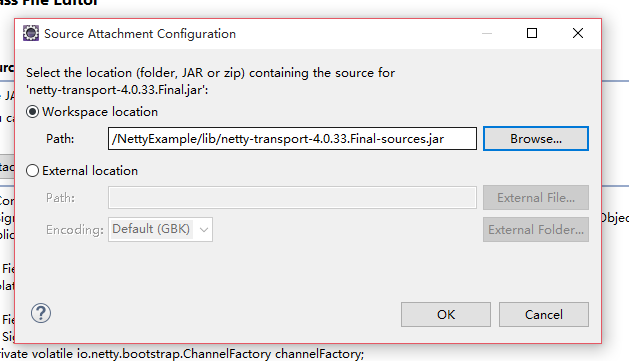Screen dimensions: 629x361
Task: Click the External Folder... button
Action: coord(536,229)
